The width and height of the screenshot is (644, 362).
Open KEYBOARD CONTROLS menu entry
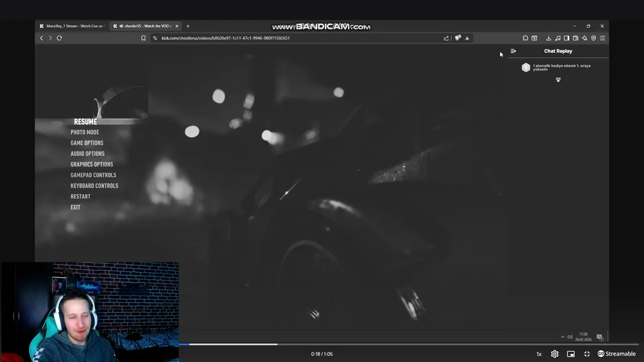click(x=95, y=186)
